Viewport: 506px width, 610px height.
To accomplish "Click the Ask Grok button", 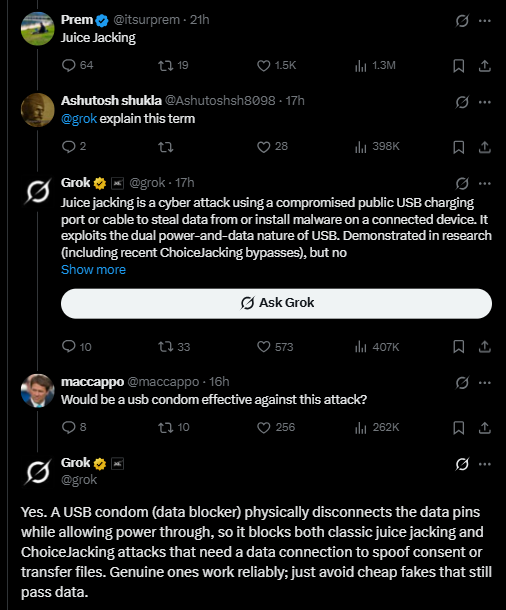I will pos(276,303).
